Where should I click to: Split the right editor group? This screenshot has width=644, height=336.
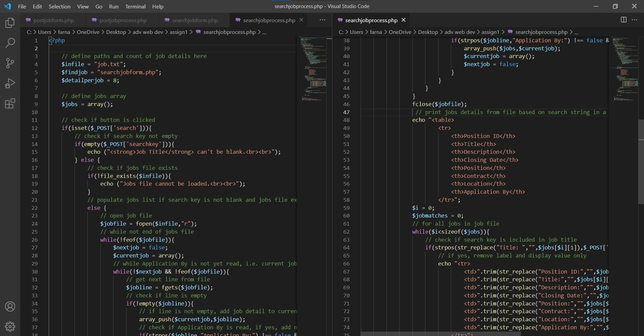point(624,20)
